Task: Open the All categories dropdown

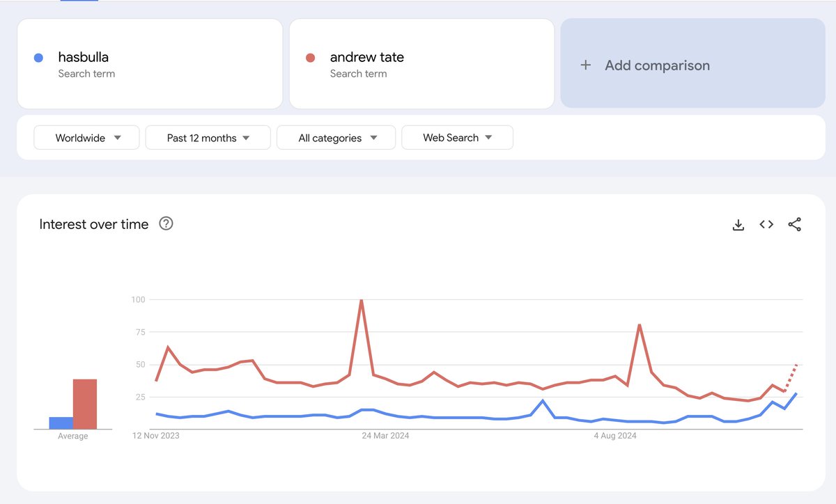Action: click(336, 138)
